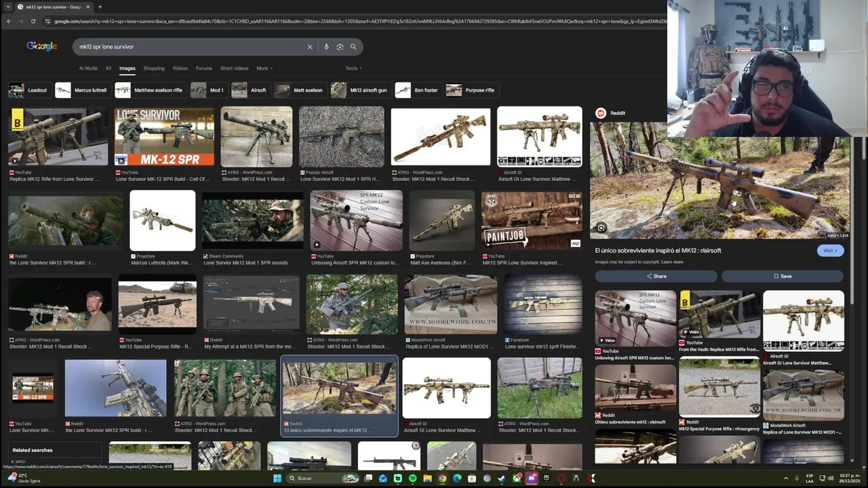Image resolution: width=868 pixels, height=488 pixels.
Task: Open the Mk12 Special Purpose Rifle related image
Action: click(719, 387)
